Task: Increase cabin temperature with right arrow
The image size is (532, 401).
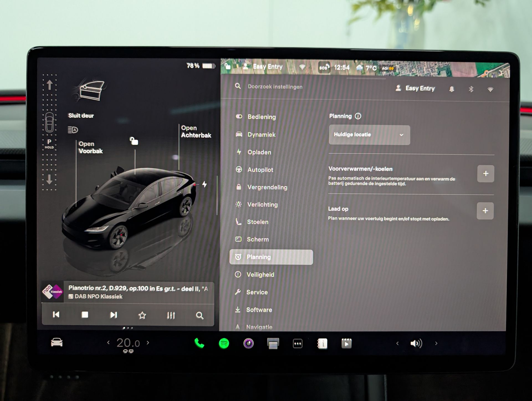Action: tap(148, 343)
